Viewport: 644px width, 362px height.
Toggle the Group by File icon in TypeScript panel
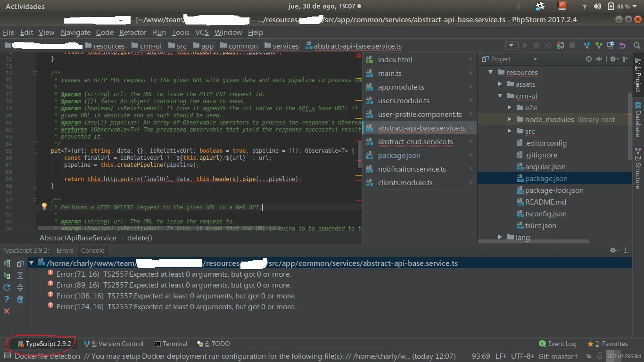20,264
